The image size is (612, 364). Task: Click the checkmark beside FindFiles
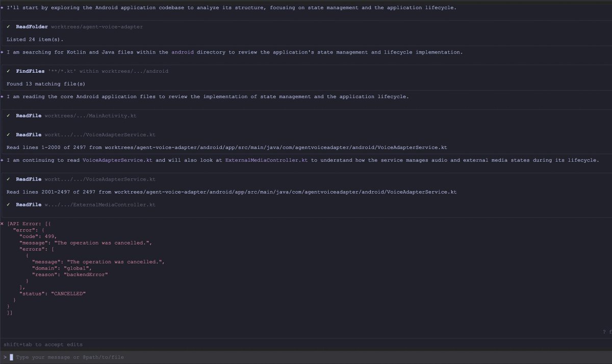[x=9, y=71]
